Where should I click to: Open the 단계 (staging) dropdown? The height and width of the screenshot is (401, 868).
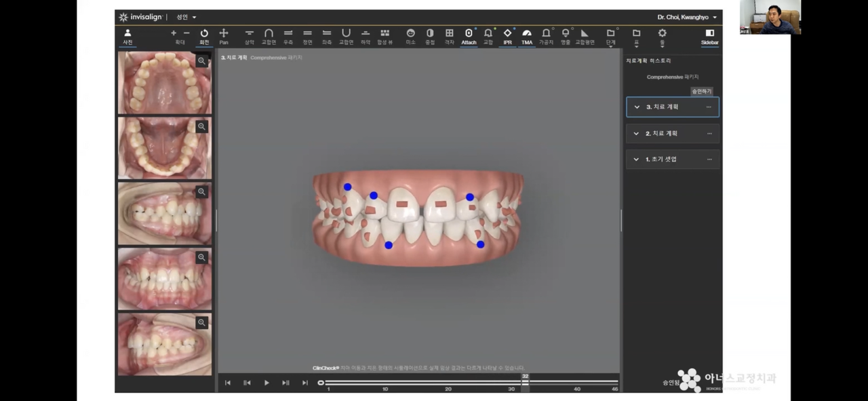click(x=610, y=37)
